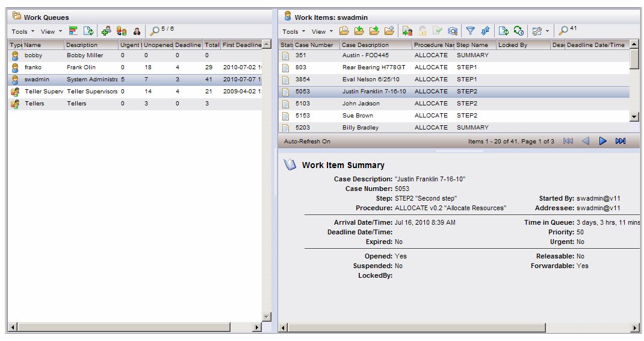644x341 pixels.
Task: Click down arrow on work items list scrollbar
Action: pos(634,116)
